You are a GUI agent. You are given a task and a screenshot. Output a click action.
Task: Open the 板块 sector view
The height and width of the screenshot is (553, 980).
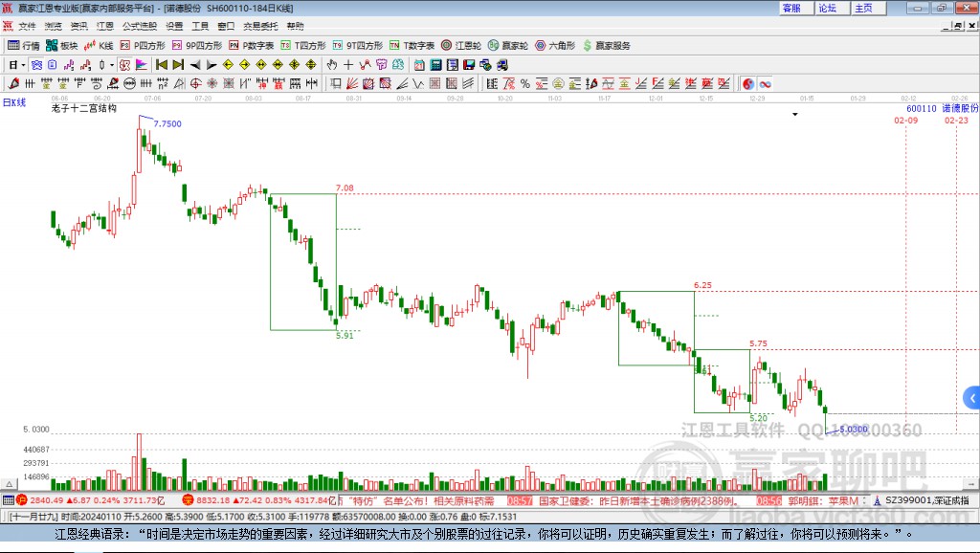[x=62, y=46]
